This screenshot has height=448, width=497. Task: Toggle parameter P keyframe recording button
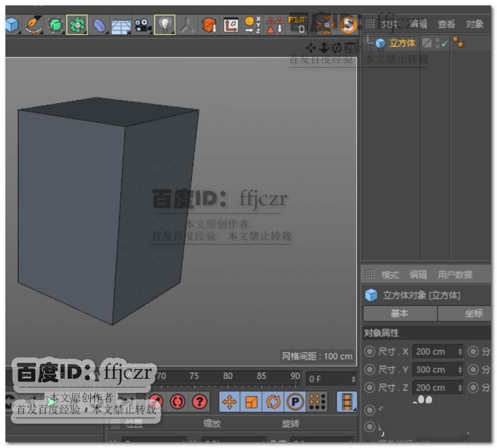[295, 402]
